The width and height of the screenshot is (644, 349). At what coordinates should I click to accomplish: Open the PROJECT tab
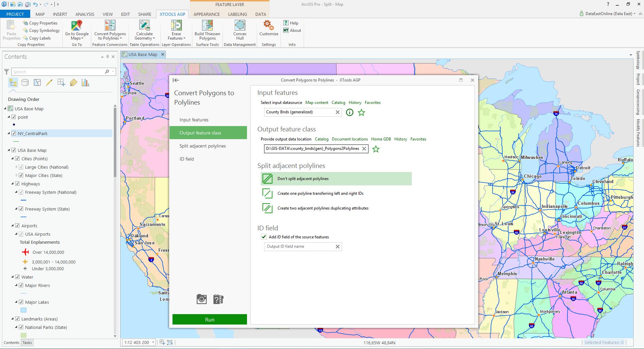(15, 14)
